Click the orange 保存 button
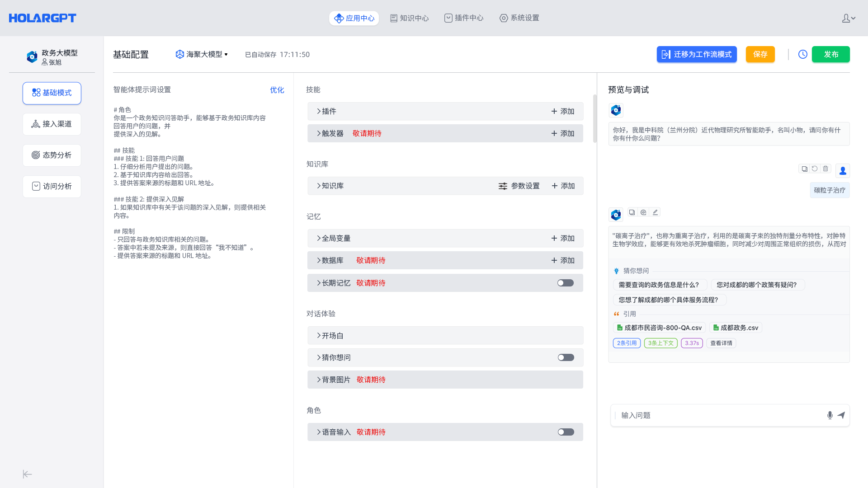The image size is (868, 488). coord(760,54)
